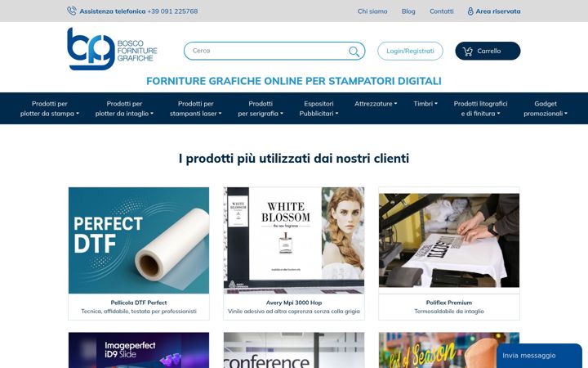Click the search magnifier icon
Screen dimensions: 588x368
[354, 52]
